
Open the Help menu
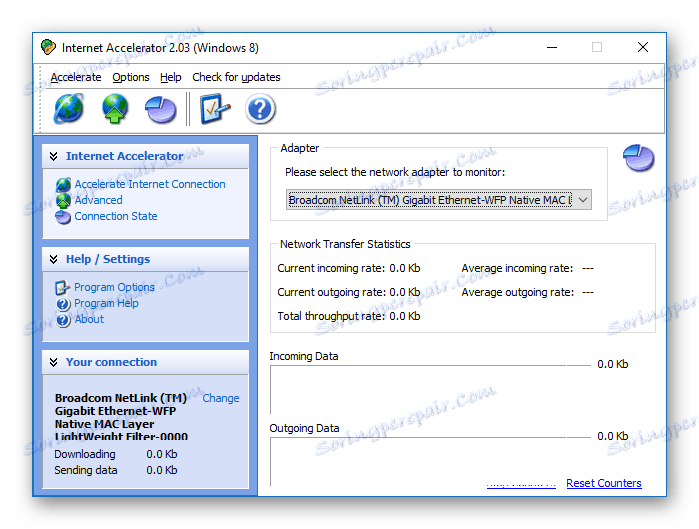click(171, 77)
